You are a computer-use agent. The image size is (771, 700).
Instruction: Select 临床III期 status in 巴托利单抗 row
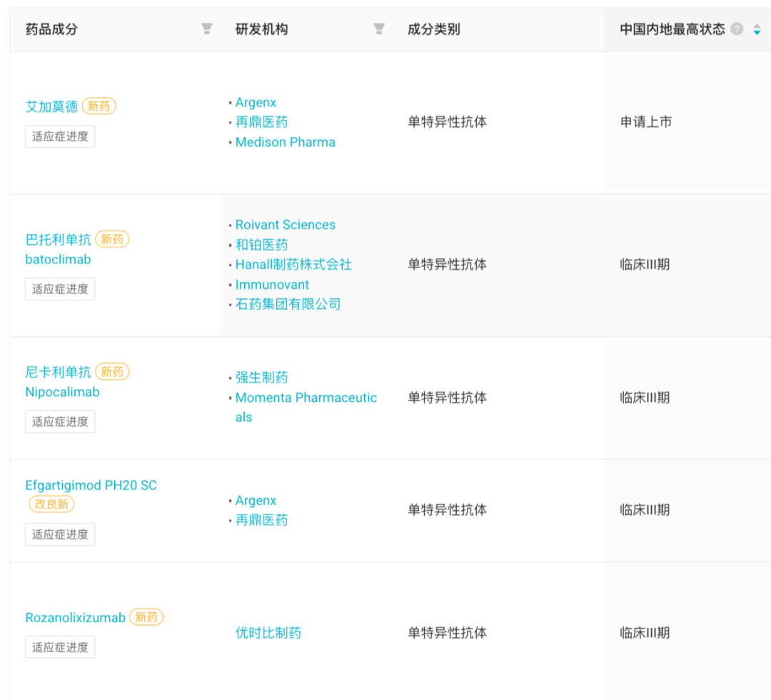pos(645,265)
